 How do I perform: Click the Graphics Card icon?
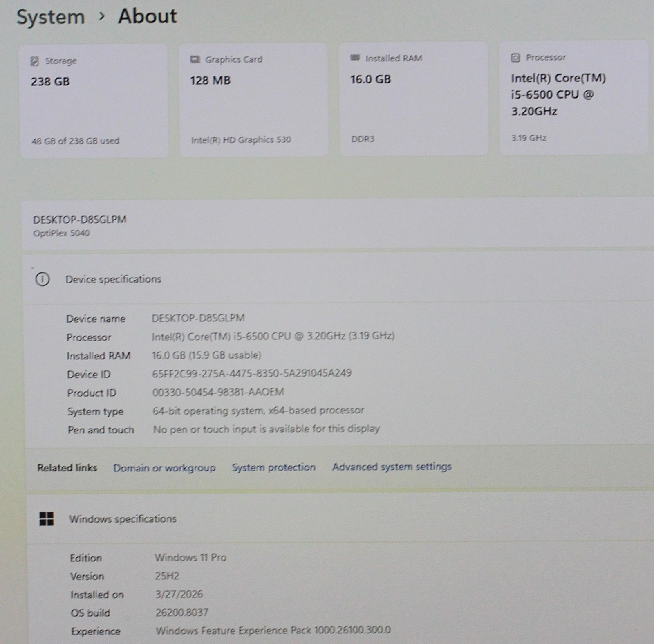coord(195,60)
